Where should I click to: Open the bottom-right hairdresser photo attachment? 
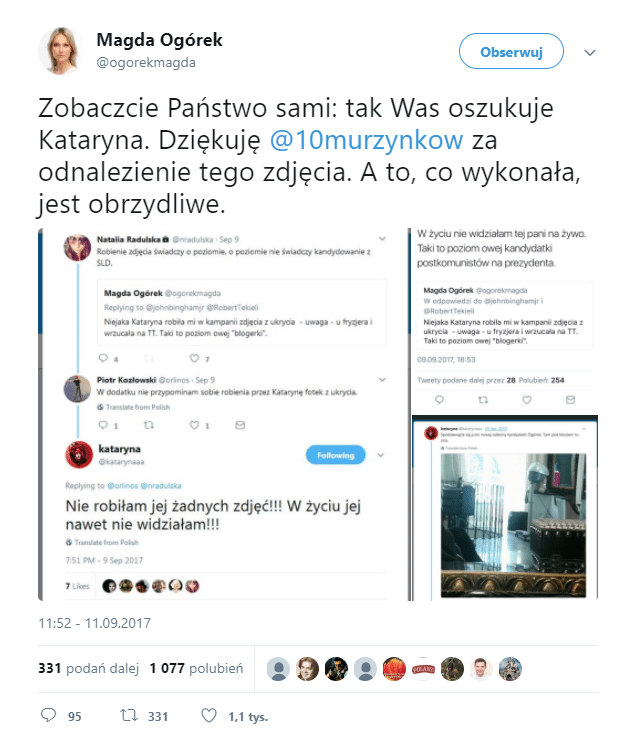(x=505, y=508)
